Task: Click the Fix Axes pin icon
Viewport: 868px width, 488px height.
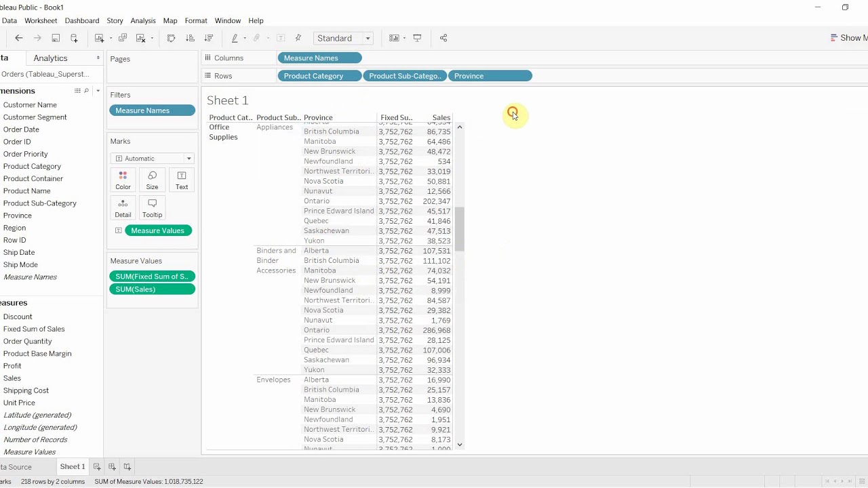Action: click(298, 38)
